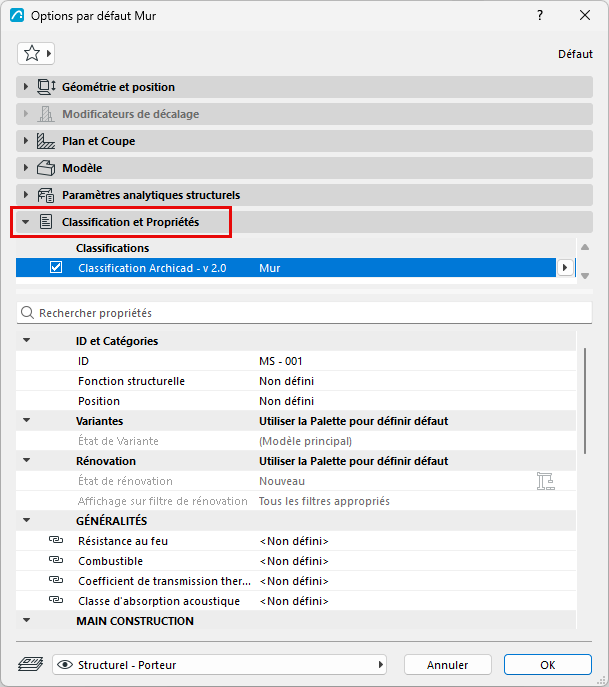Click the État de Variante row
The height and width of the screenshot is (687, 609).
(296, 441)
